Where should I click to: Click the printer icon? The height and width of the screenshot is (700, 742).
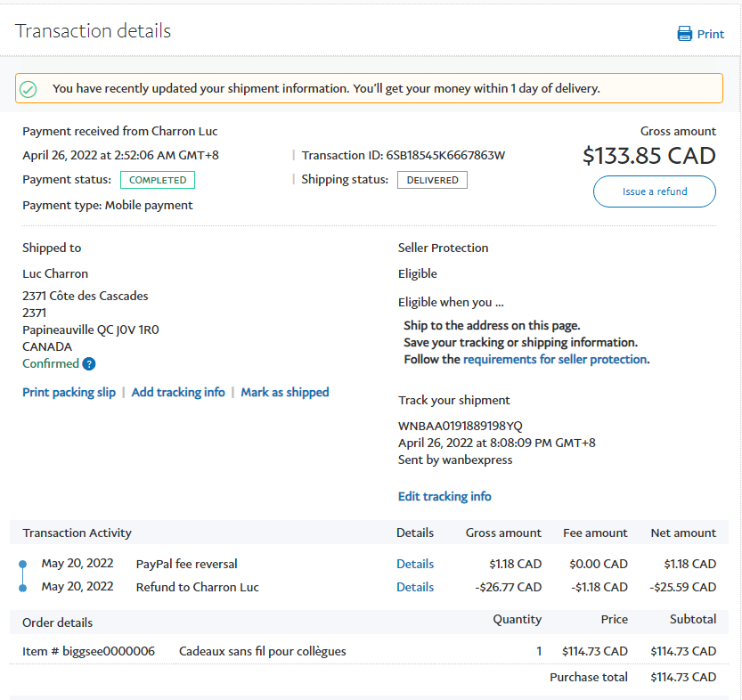pyautogui.click(x=684, y=34)
